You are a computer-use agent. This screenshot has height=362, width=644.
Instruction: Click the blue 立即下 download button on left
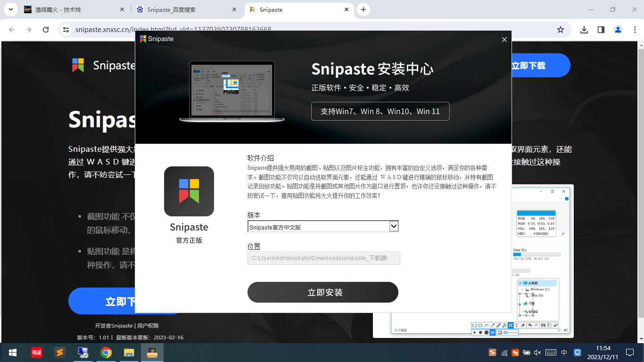point(102,301)
